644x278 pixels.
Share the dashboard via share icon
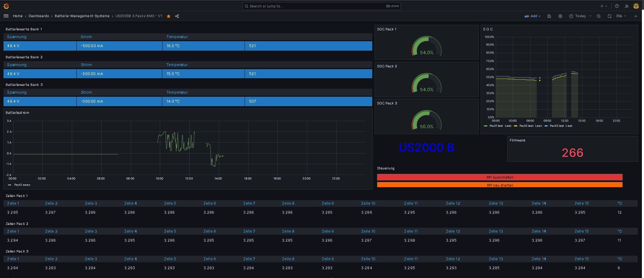pyautogui.click(x=177, y=16)
